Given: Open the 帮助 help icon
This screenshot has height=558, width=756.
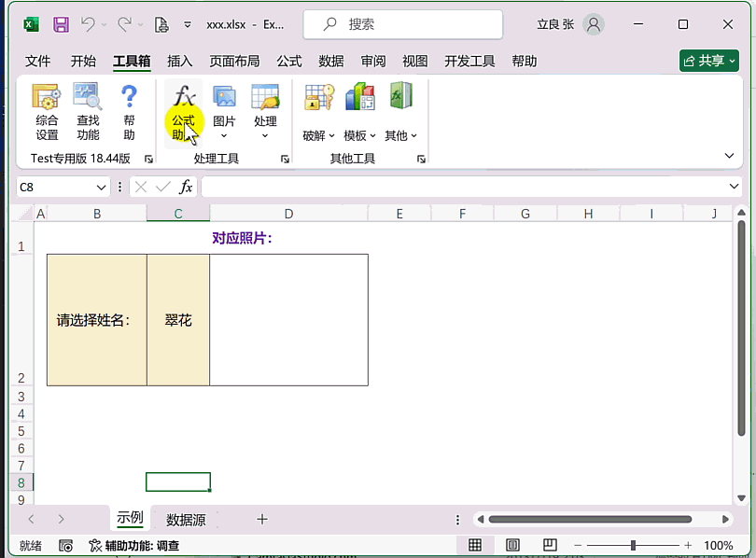Looking at the screenshot, I should pyautogui.click(x=129, y=111).
